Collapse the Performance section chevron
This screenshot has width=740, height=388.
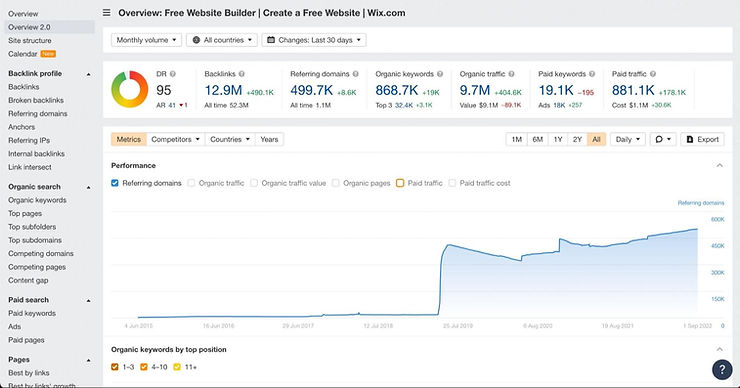[x=720, y=166]
